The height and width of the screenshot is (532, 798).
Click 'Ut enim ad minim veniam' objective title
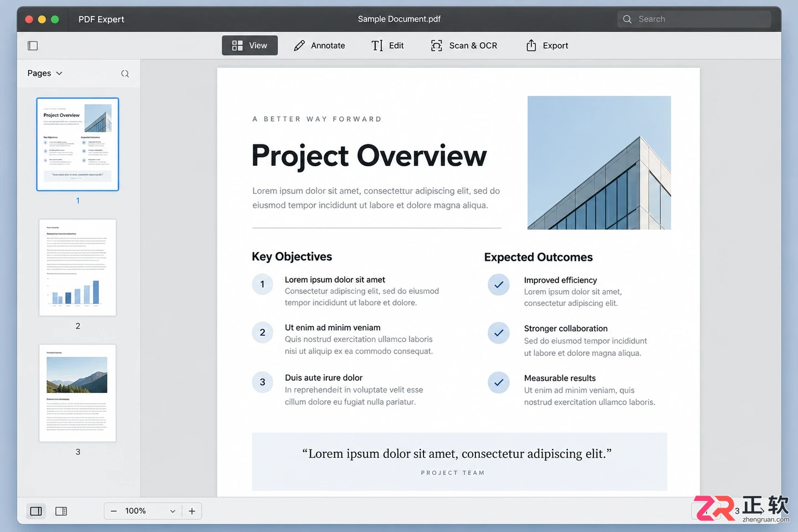coord(332,328)
